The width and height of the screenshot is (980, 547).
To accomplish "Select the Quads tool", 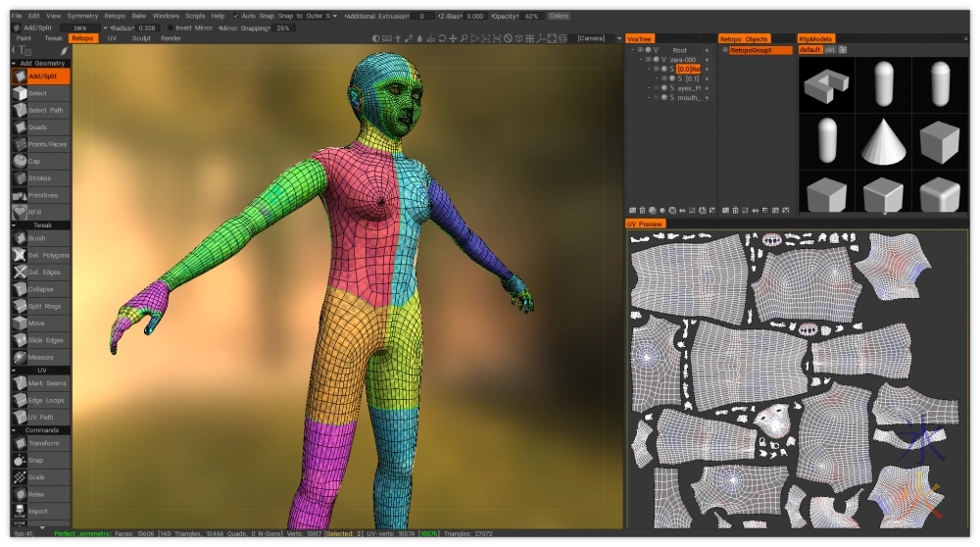I will pyautogui.click(x=35, y=127).
